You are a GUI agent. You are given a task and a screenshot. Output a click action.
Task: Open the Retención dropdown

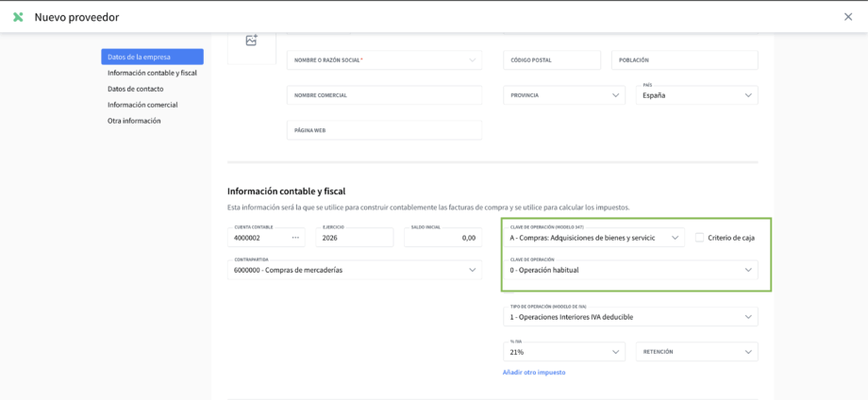(696, 352)
